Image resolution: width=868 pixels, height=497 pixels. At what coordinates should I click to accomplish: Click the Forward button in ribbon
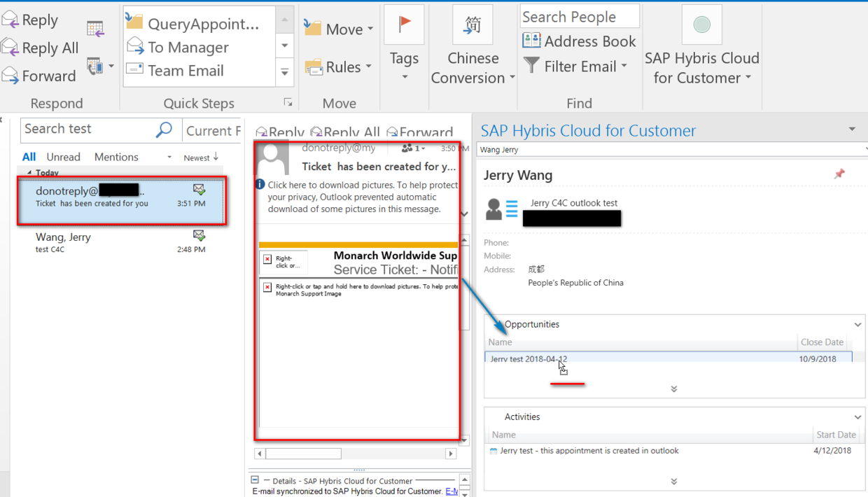38,76
